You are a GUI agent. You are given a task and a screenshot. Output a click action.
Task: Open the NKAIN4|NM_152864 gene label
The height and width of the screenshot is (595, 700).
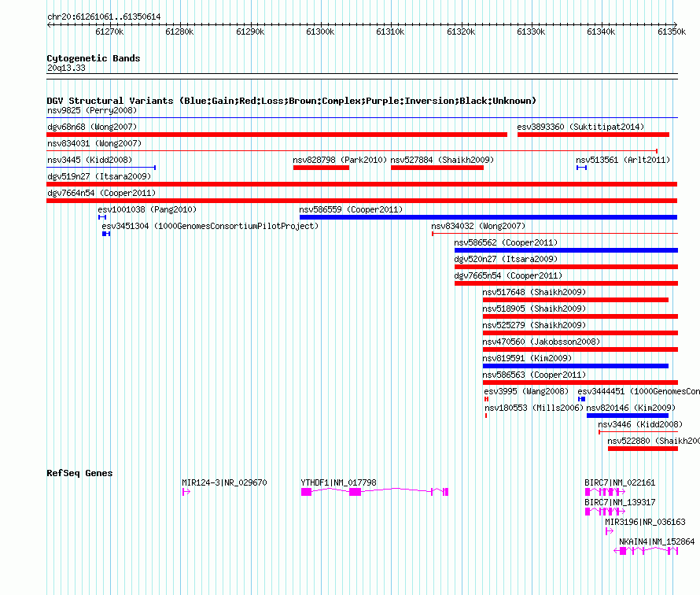[x=657, y=541]
